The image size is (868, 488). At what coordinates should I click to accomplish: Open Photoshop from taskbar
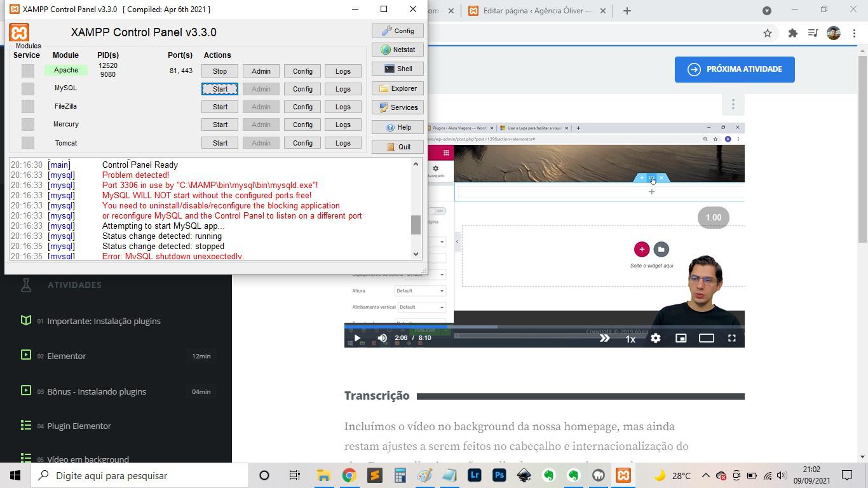[499, 475]
